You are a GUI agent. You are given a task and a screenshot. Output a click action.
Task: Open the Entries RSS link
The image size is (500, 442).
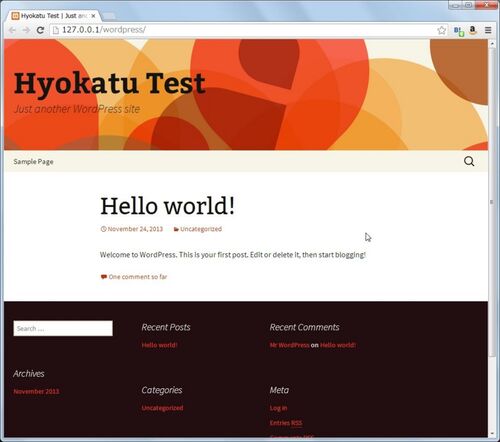[x=286, y=423]
